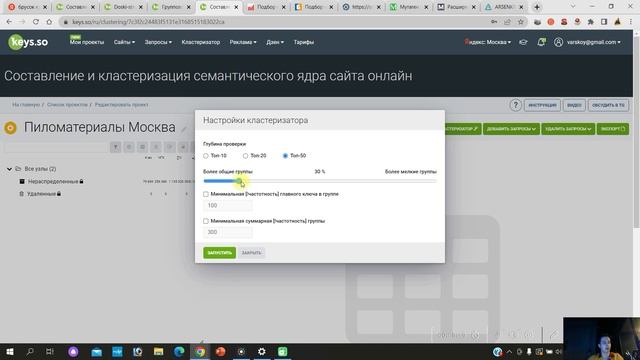
Task: Collapse the Все узлы (2) tree node
Action: 9,169
